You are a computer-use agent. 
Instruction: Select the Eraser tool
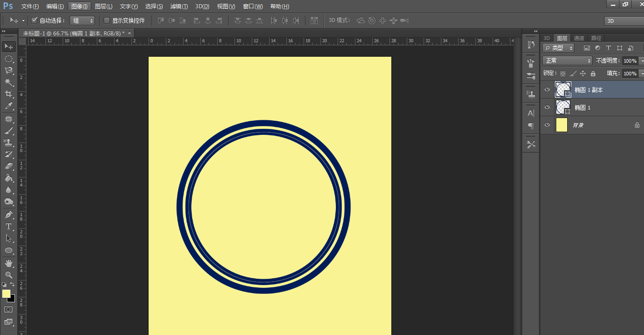(8, 166)
